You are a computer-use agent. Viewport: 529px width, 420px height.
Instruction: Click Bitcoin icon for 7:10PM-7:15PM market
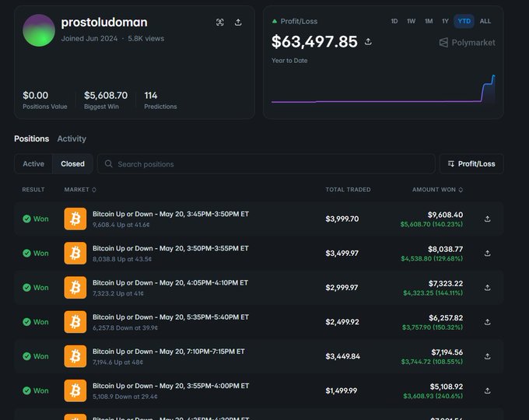(x=75, y=356)
